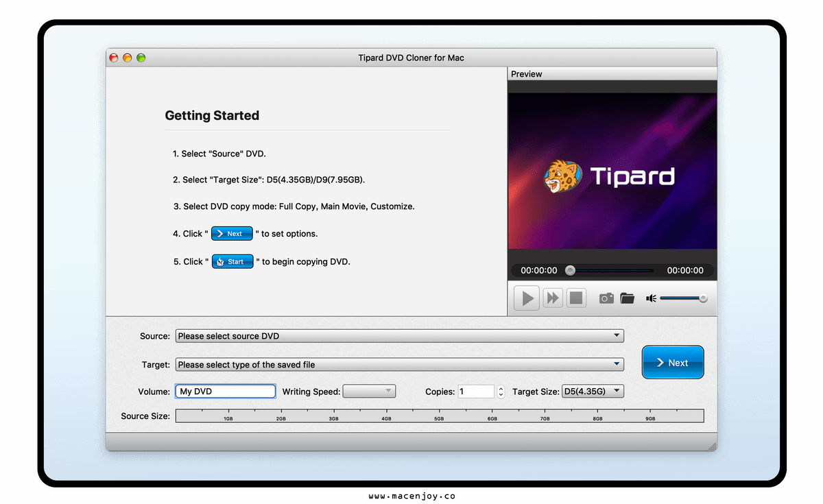The image size is (823, 504).
Task: Open the snapshot folder icon
Action: click(627, 298)
